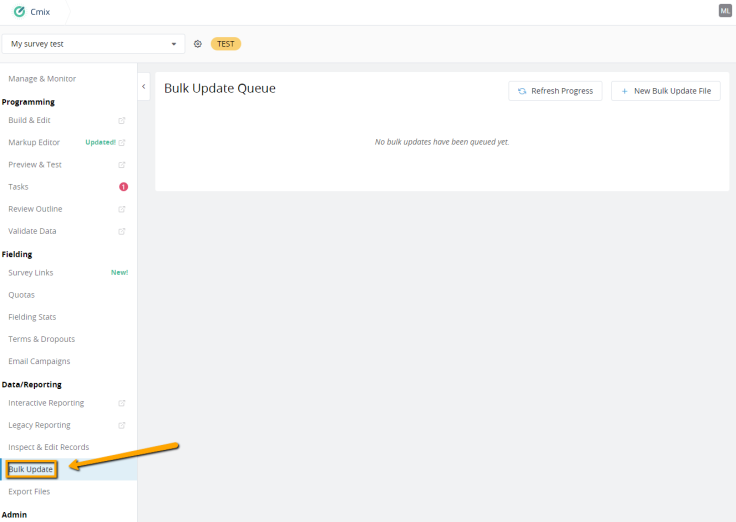Screen dimensions: 736x522
Task: Open Export Files
Action: pos(29,491)
